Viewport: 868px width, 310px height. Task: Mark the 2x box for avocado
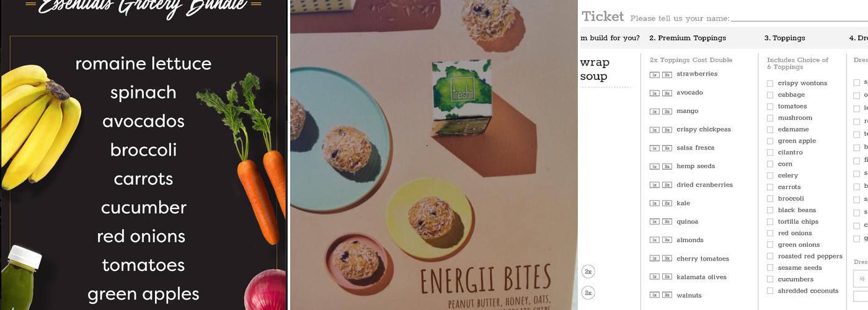click(666, 93)
